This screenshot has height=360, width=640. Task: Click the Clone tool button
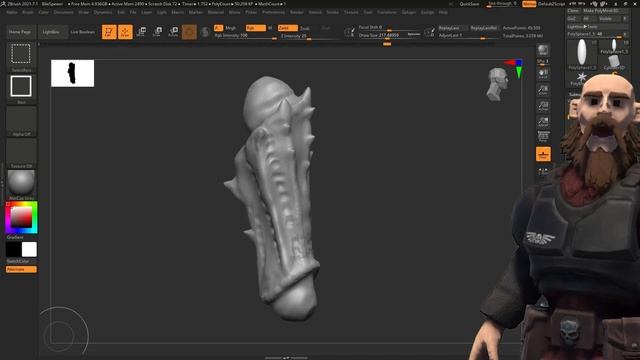[x=573, y=11]
